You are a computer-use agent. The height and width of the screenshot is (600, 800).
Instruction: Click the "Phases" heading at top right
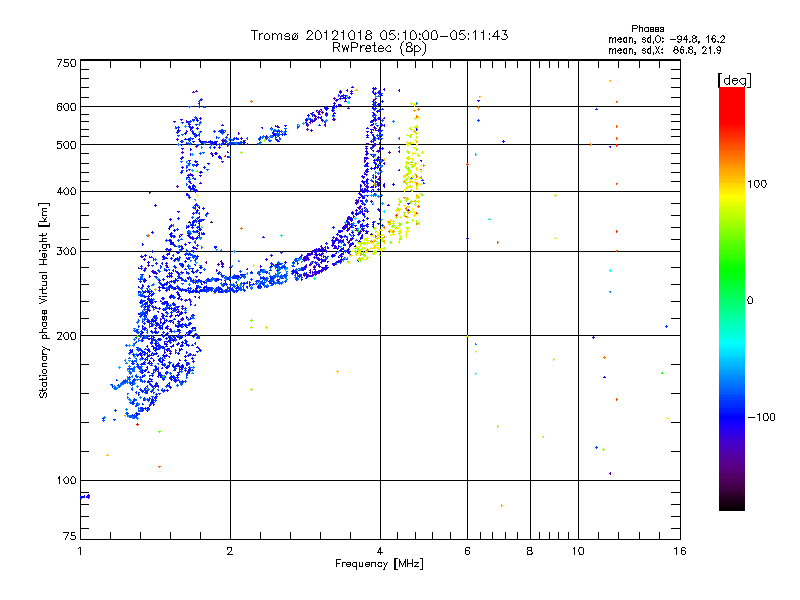click(647, 29)
